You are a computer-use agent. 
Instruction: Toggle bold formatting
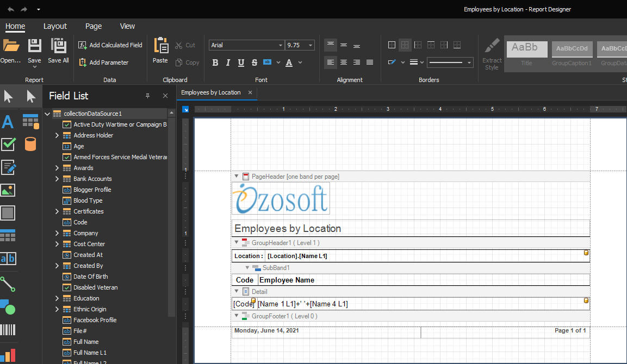pos(215,62)
